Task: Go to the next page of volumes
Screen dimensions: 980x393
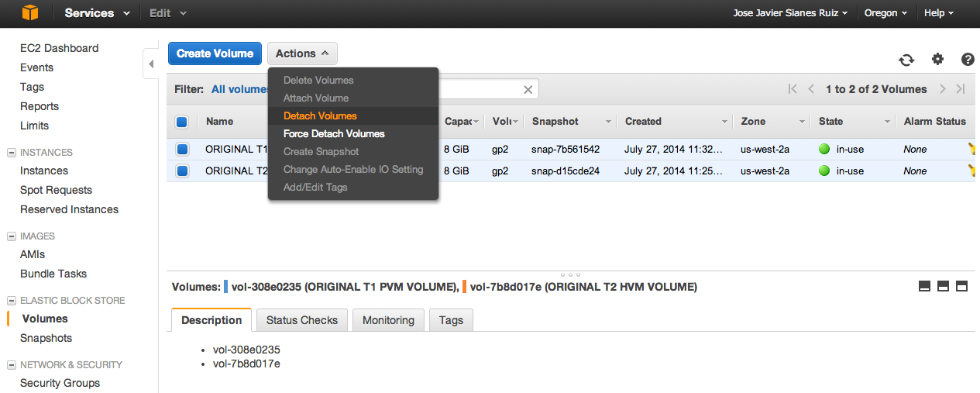Action: [943, 89]
